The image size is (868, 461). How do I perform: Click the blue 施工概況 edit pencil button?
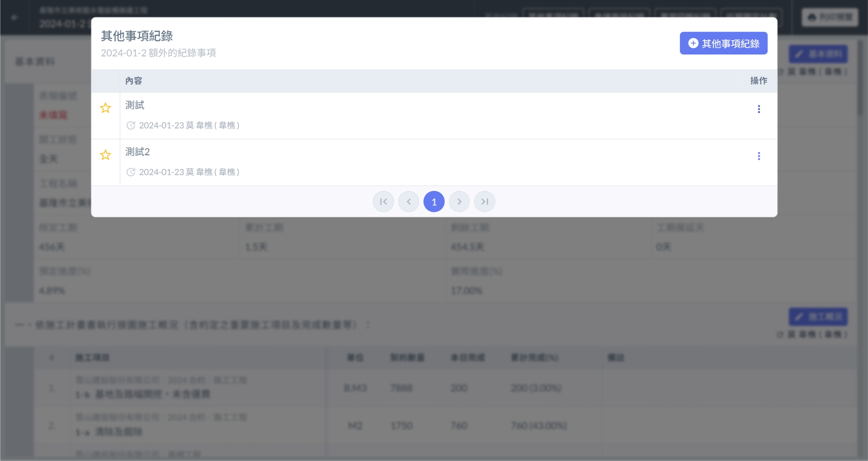click(818, 317)
